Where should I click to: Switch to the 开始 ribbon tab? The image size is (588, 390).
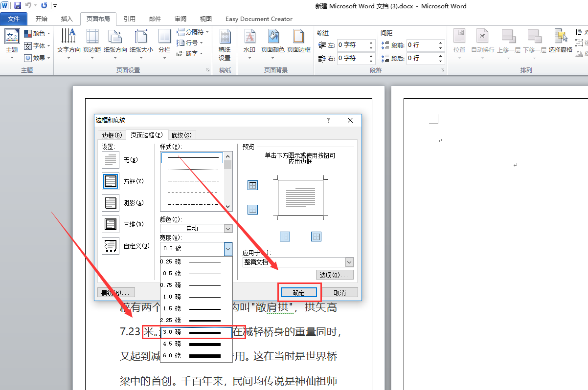point(42,19)
